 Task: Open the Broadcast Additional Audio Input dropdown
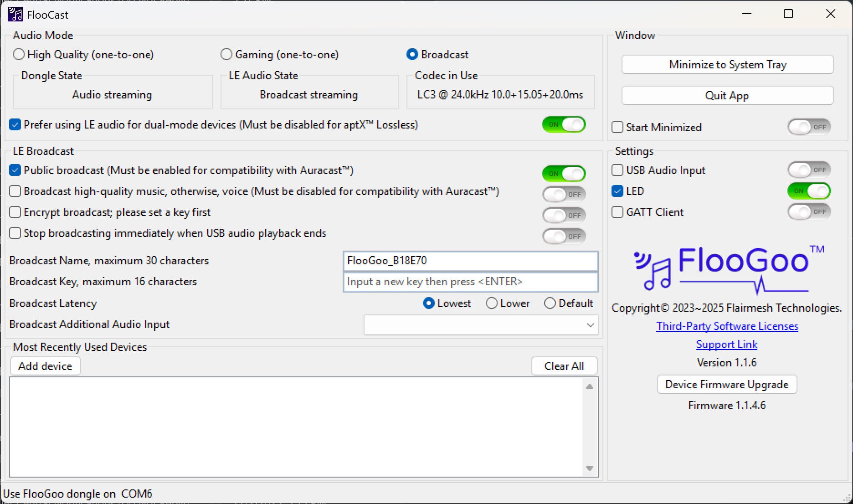coord(591,325)
